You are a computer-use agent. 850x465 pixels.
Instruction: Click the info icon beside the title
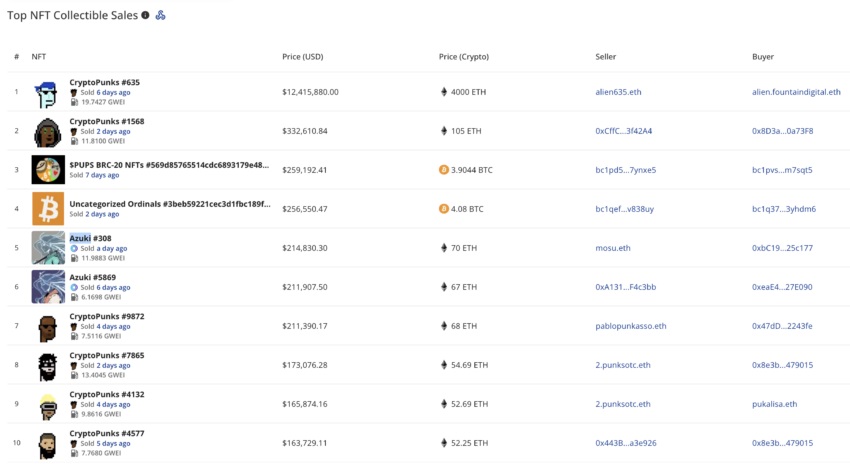[145, 15]
